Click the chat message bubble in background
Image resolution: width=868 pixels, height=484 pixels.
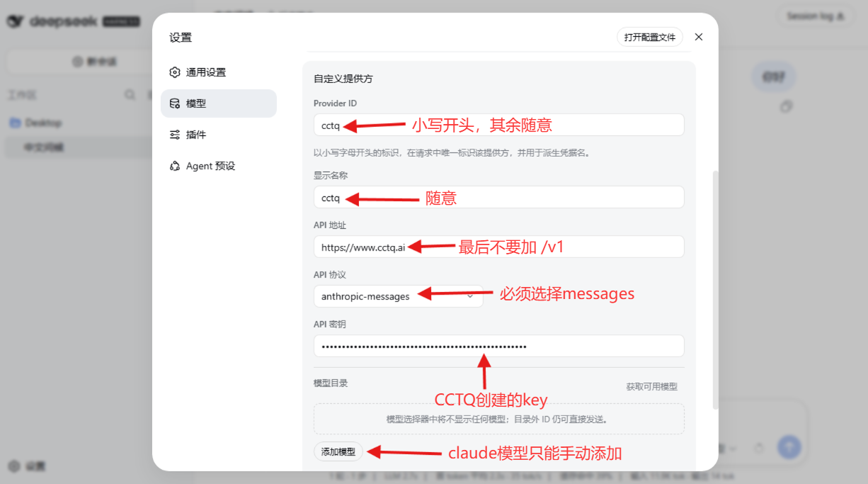point(773,77)
